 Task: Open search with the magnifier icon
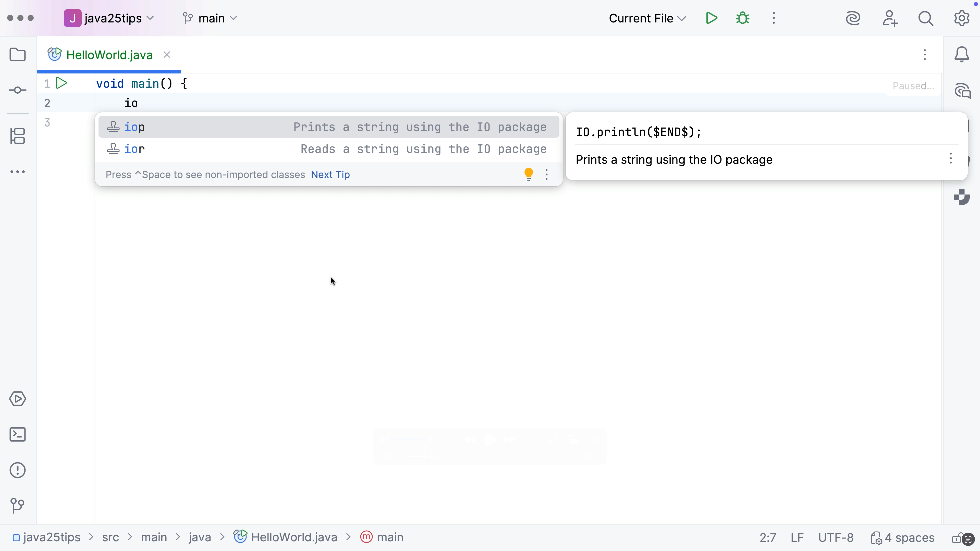click(926, 18)
